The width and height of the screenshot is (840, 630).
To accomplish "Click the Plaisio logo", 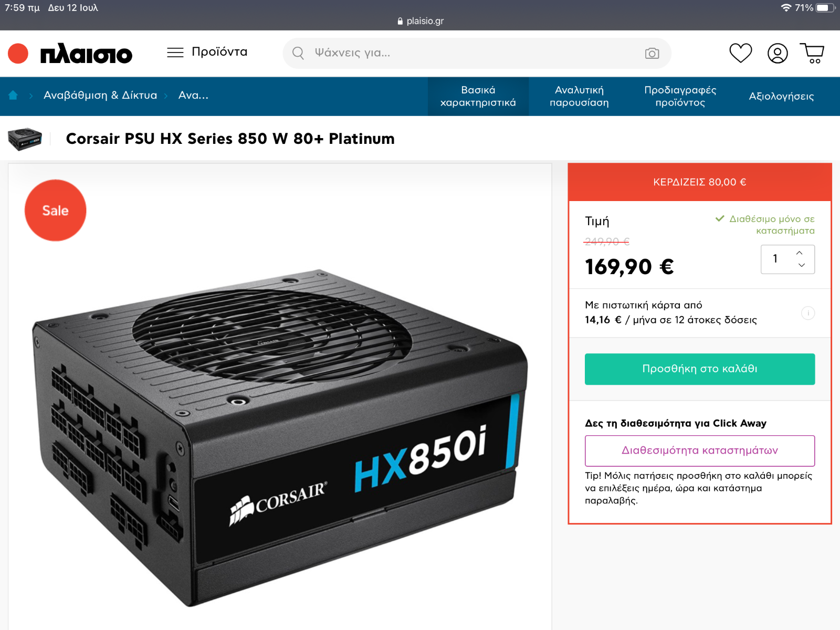I will [70, 54].
